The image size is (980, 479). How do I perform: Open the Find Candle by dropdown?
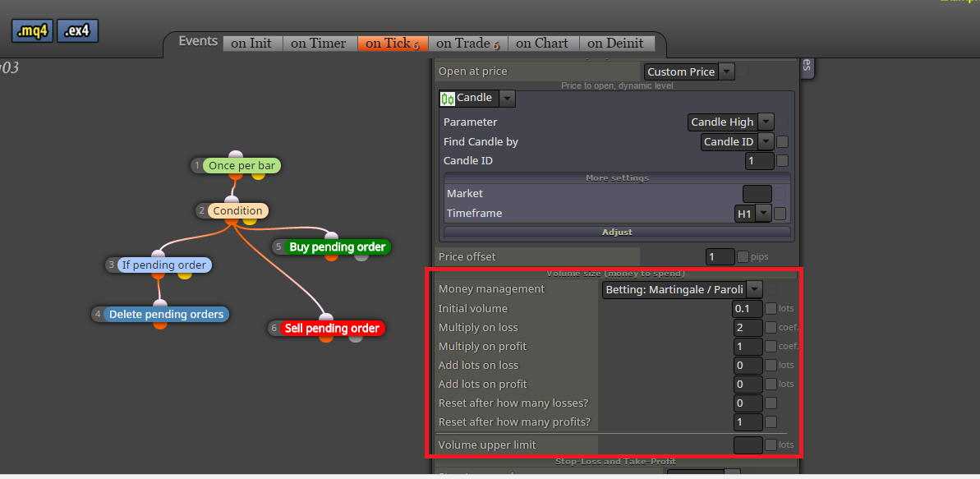coord(766,141)
